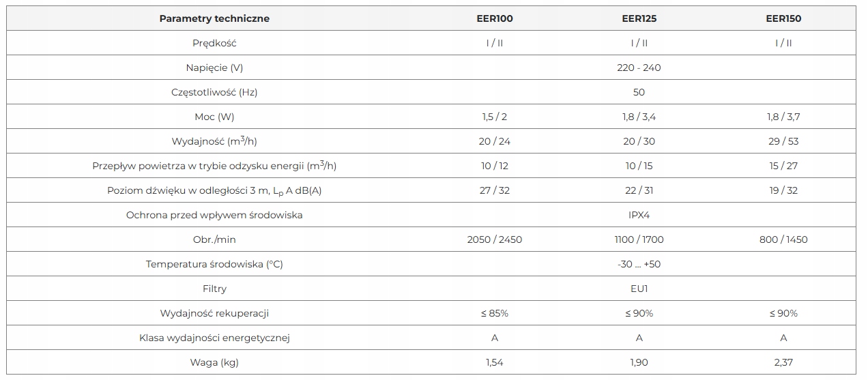
Task: Click the 220 - 240 voltage value
Action: (639, 68)
